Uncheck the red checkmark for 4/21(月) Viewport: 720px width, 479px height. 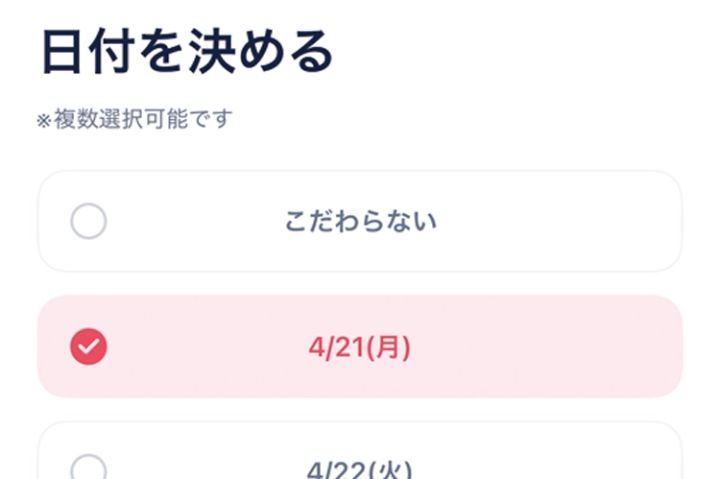89,347
